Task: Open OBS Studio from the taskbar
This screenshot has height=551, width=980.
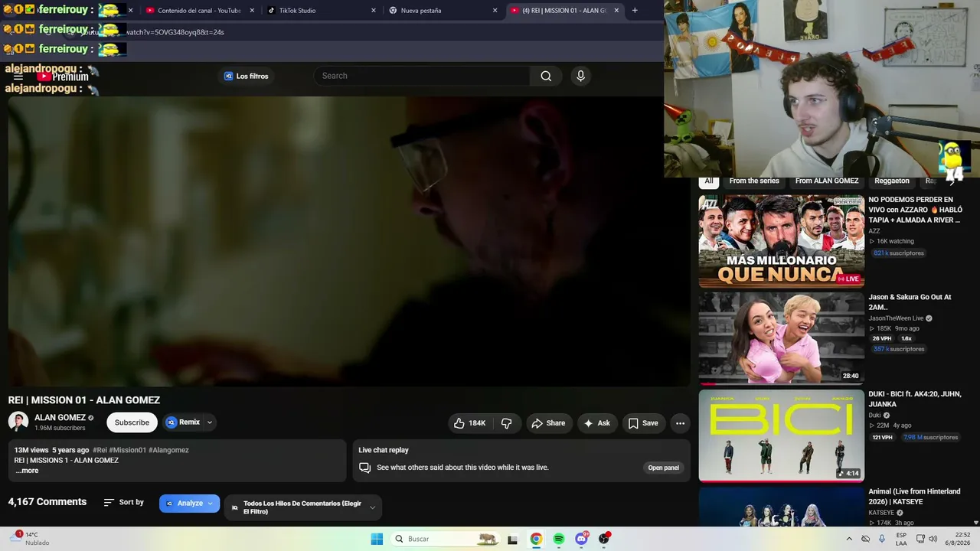Action: coord(605,539)
